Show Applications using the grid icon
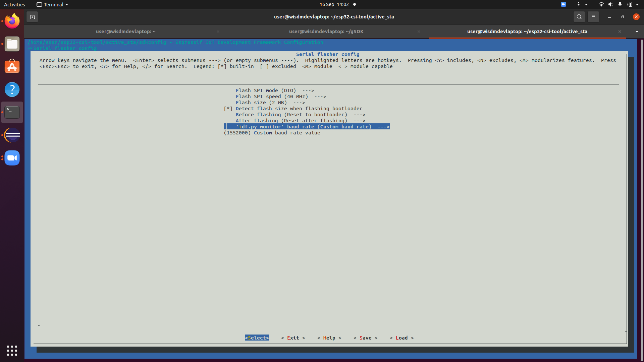Viewport: 644px width, 362px height. [12, 350]
